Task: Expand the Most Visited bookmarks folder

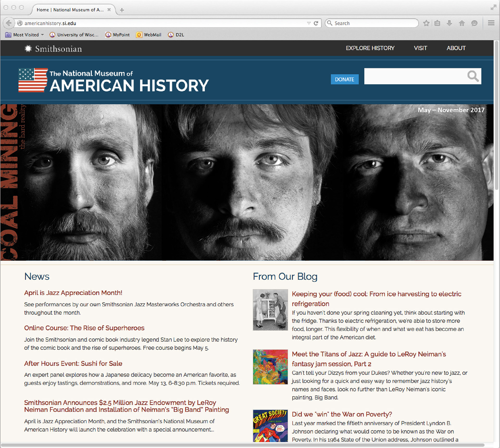Action: point(25,35)
